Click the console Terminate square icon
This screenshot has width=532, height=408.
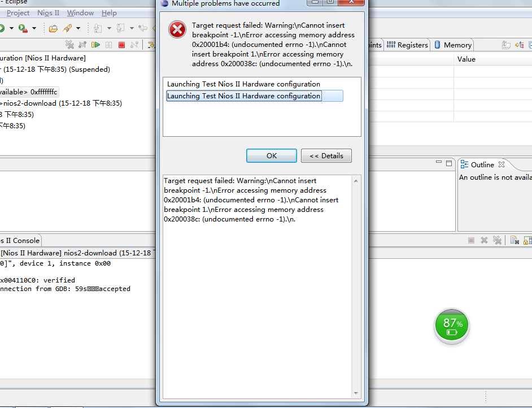click(x=471, y=241)
